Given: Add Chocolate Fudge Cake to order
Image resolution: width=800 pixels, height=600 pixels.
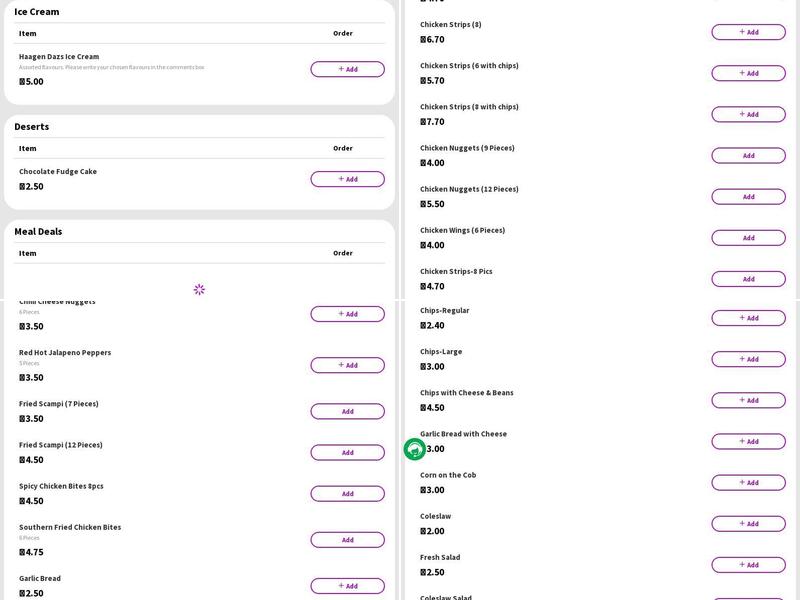Looking at the screenshot, I should click(347, 179).
